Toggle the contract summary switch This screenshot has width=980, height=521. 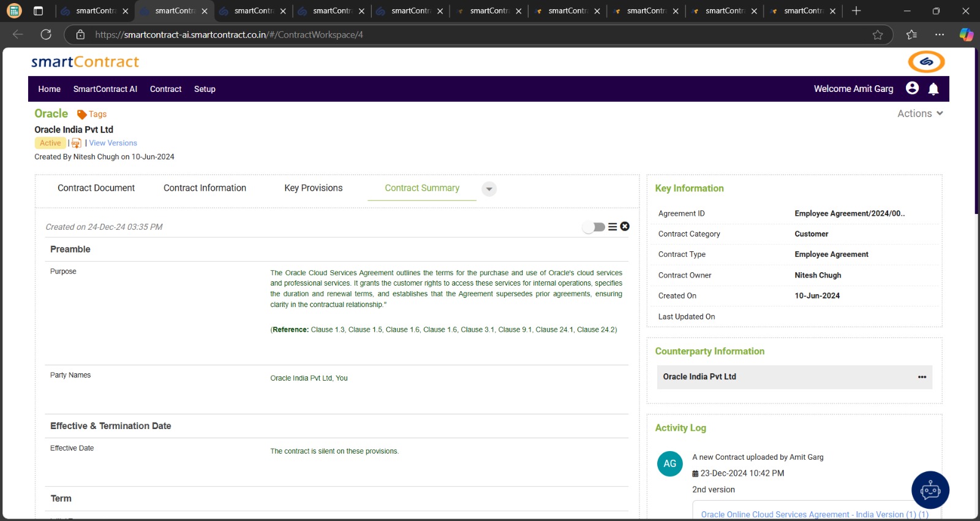(x=594, y=227)
